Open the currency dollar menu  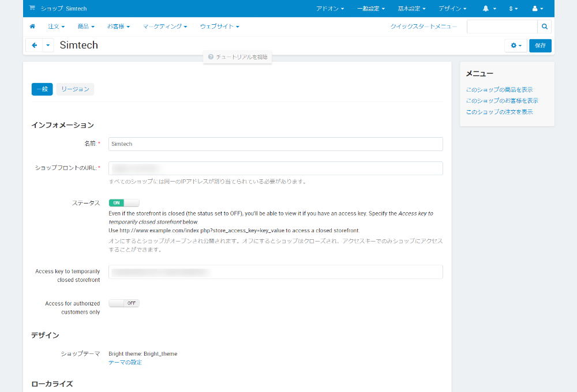(514, 9)
